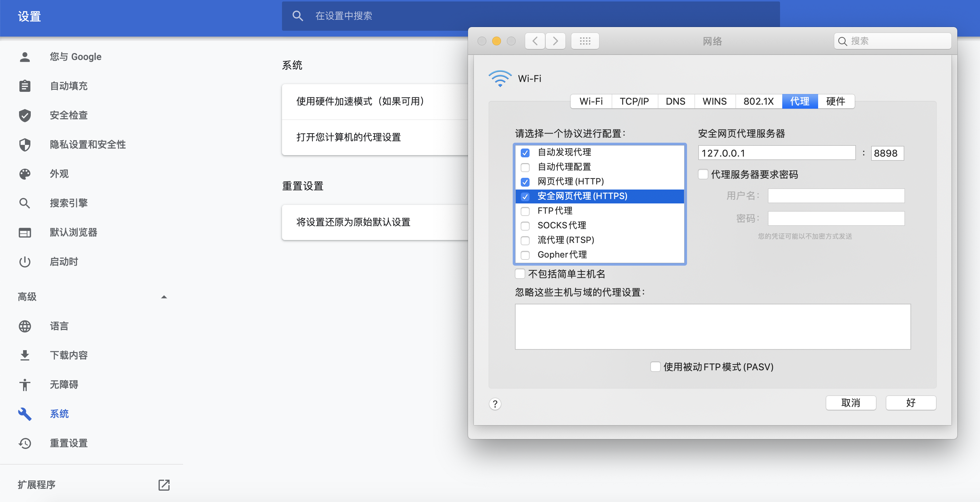Enable 自动代理配置 checkbox
The height and width of the screenshot is (502, 980).
(525, 167)
